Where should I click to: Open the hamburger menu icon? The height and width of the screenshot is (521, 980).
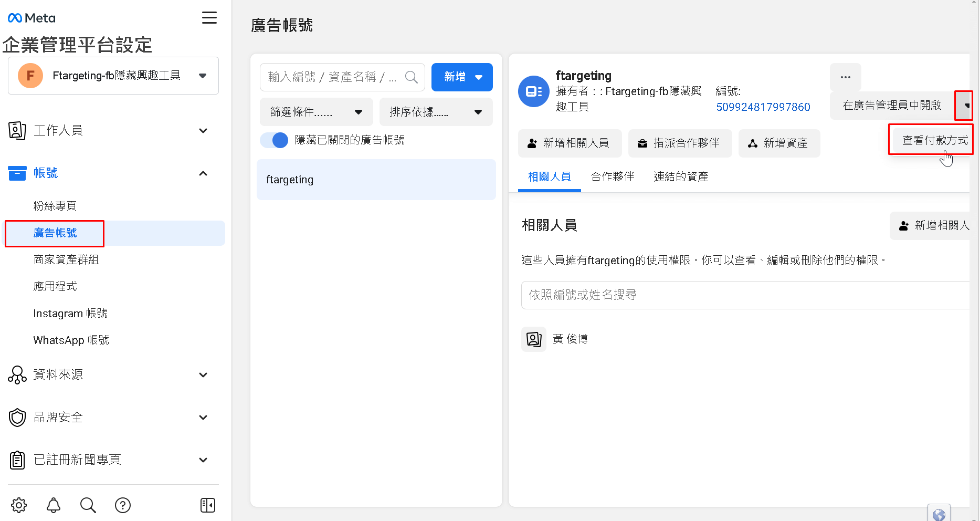point(209,18)
